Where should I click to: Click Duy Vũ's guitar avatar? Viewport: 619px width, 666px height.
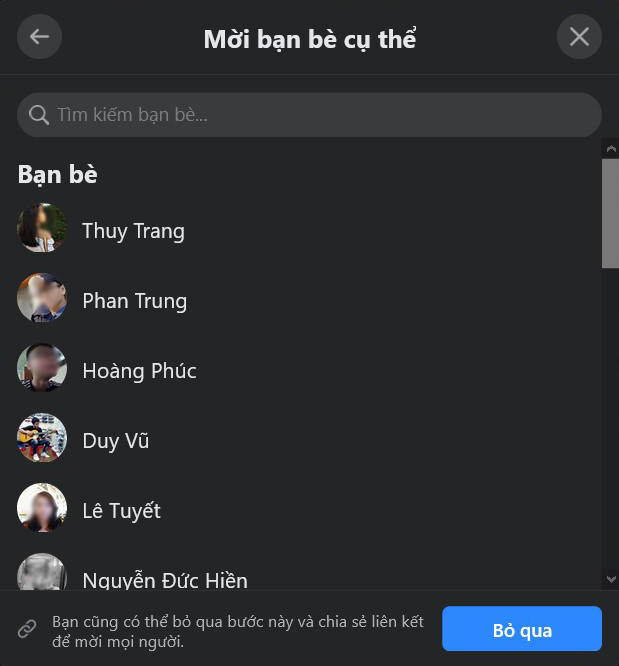[x=42, y=437]
